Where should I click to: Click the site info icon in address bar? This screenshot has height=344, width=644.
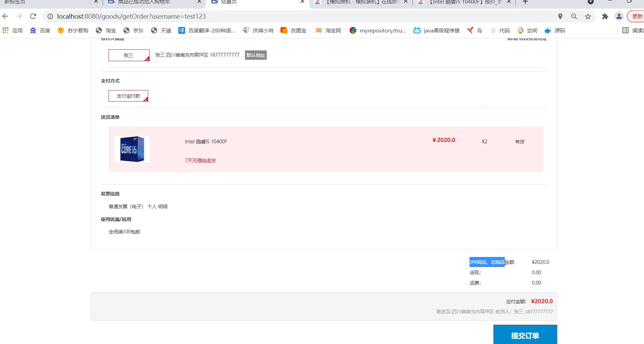coord(50,16)
